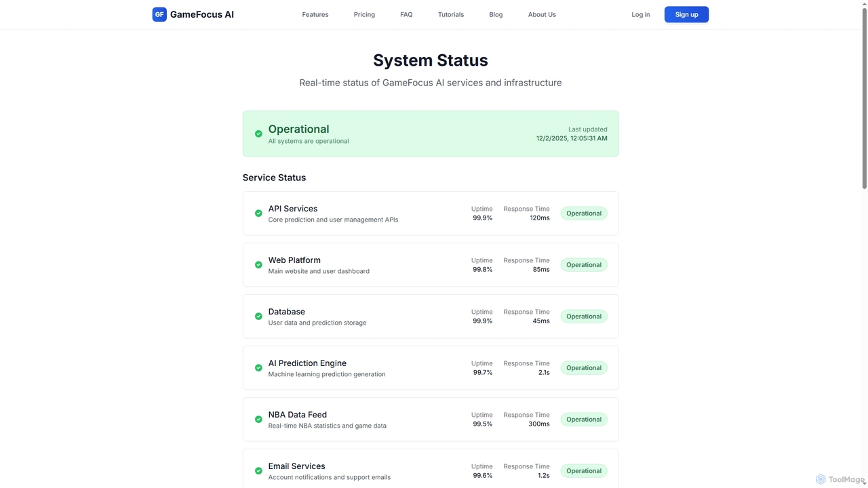Viewport: 868px width, 488px height.
Task: Click the Operational badge for API Services
Action: pyautogui.click(x=584, y=213)
